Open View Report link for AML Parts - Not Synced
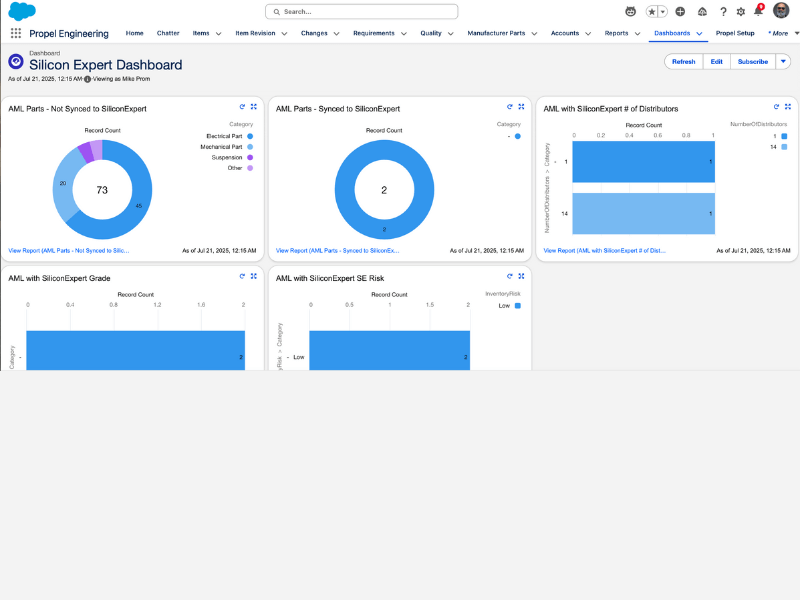The width and height of the screenshot is (800, 600). (x=69, y=251)
